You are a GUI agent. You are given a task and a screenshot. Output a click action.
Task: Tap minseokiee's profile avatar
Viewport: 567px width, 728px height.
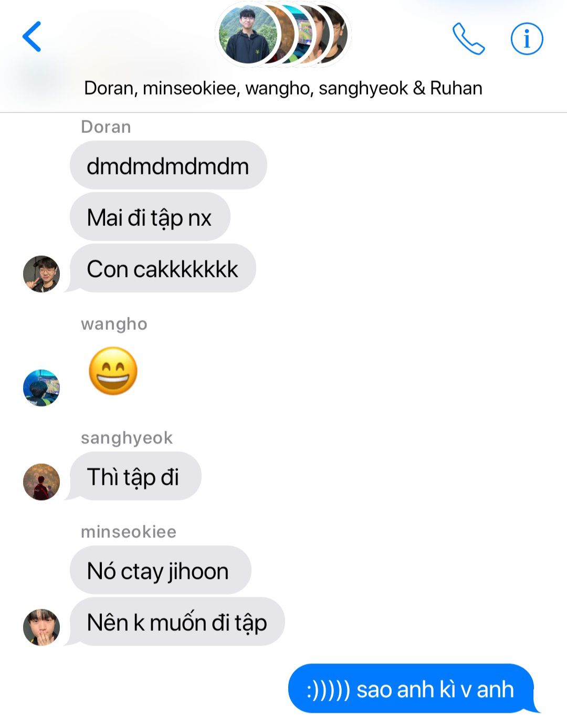coord(41,627)
